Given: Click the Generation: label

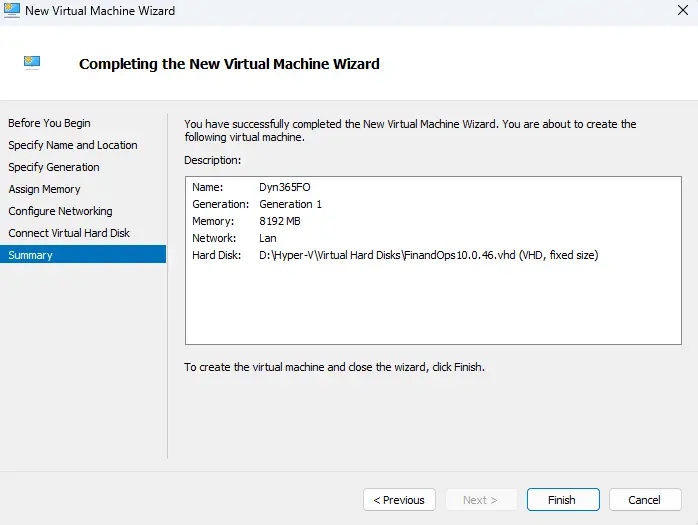Looking at the screenshot, I should (x=220, y=204).
